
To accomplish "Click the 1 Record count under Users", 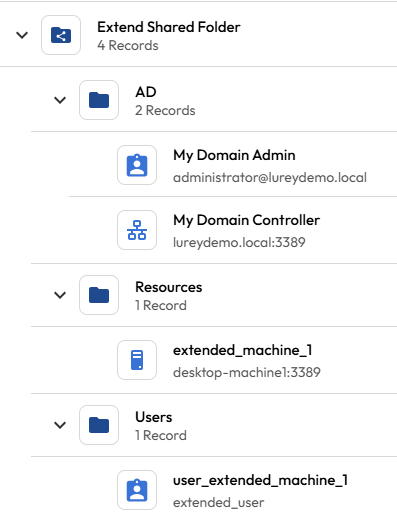I will click(161, 436).
